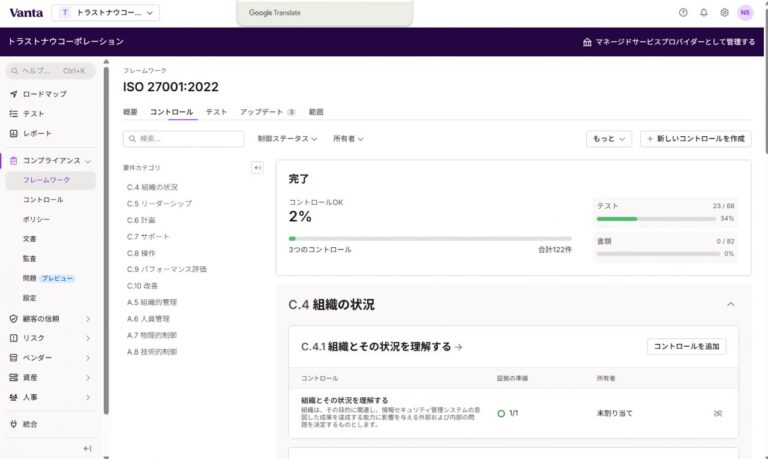Viewport: 768px width, 459px height.
Task: Click the コンプライアンス clipboard icon
Action: pyautogui.click(x=14, y=161)
